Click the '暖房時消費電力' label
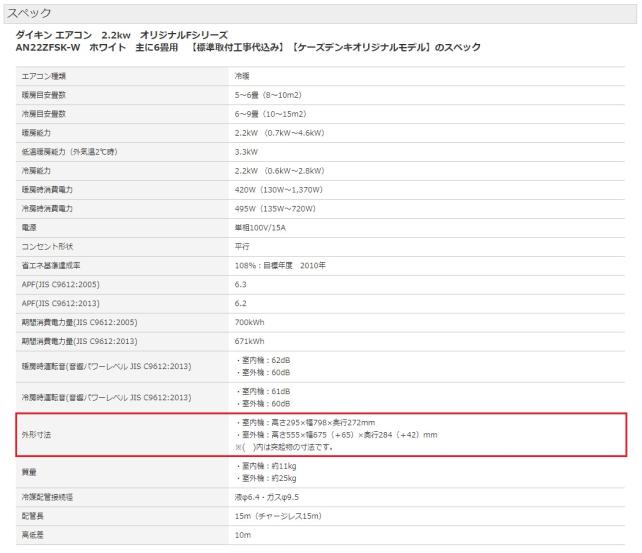 [x=47, y=190]
